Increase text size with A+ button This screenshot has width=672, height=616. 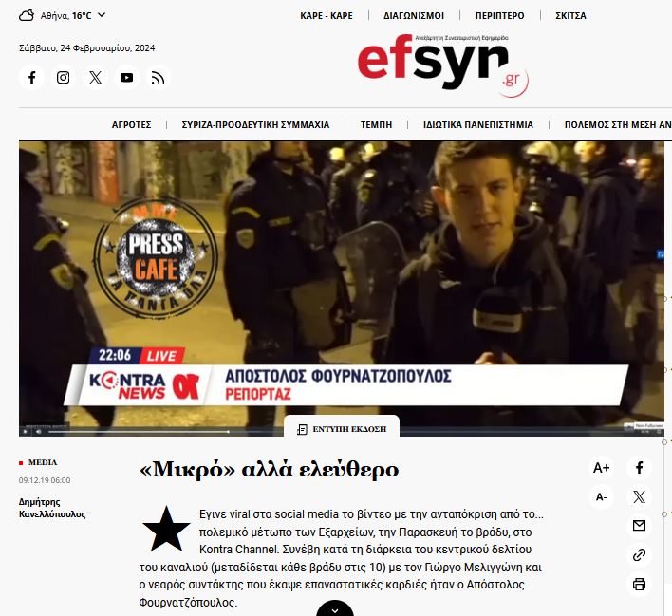coord(601,468)
